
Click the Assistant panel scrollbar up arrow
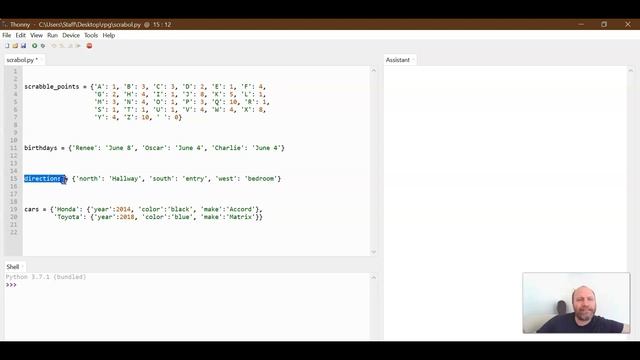pyautogui.click(x=631, y=71)
